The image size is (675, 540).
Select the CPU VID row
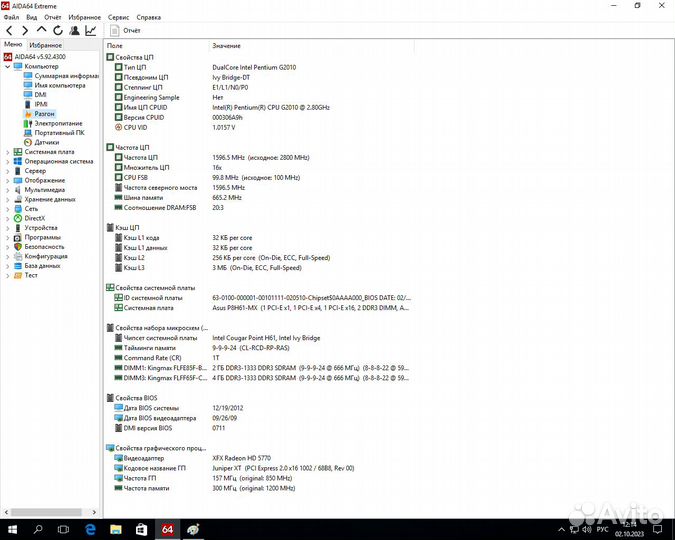[x=258, y=127]
